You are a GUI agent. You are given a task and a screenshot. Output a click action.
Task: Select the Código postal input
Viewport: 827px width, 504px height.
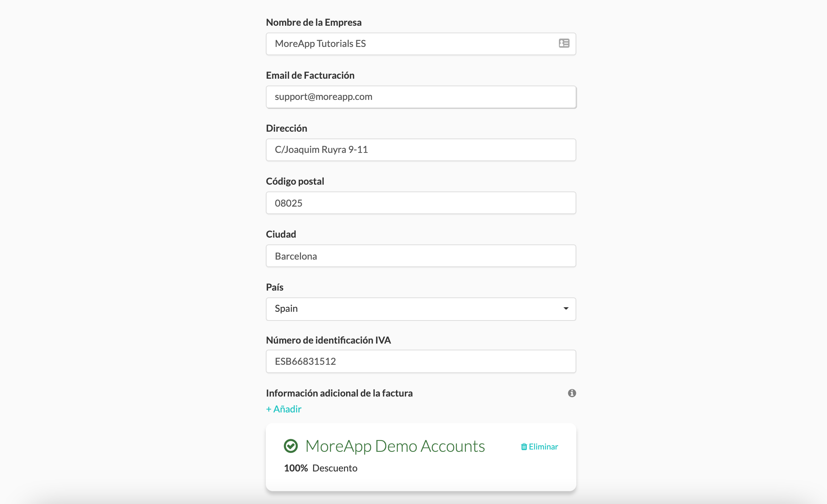coord(421,203)
